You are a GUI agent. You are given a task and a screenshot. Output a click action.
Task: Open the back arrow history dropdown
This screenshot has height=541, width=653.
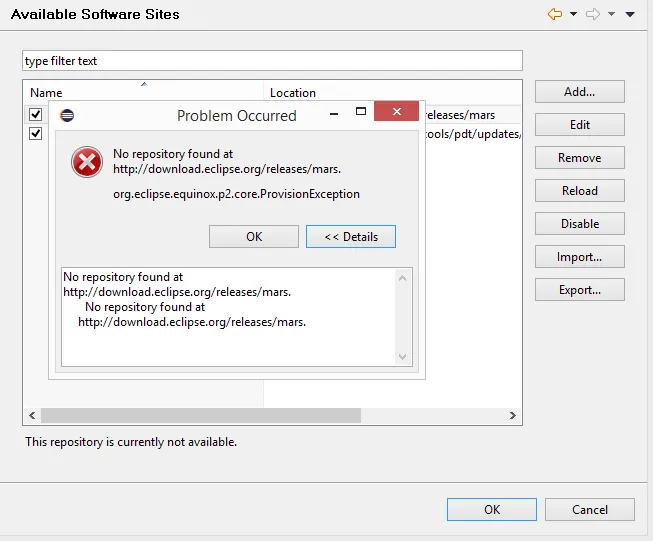[x=573, y=14]
